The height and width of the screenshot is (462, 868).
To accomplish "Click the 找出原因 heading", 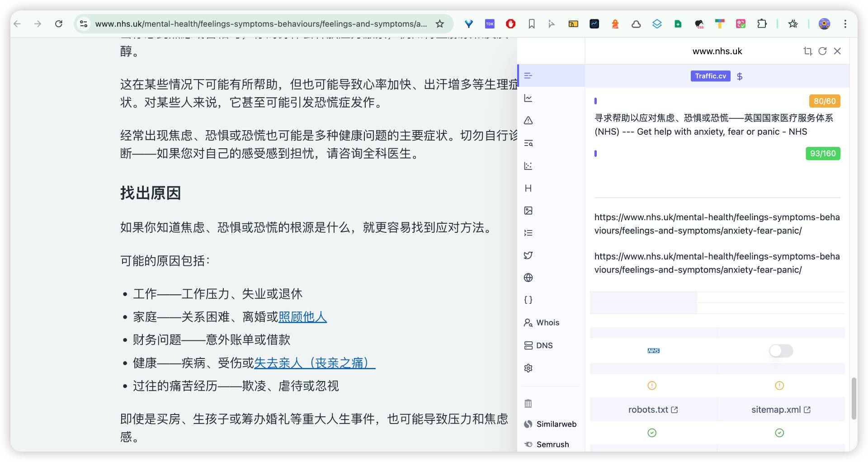I will tap(151, 193).
